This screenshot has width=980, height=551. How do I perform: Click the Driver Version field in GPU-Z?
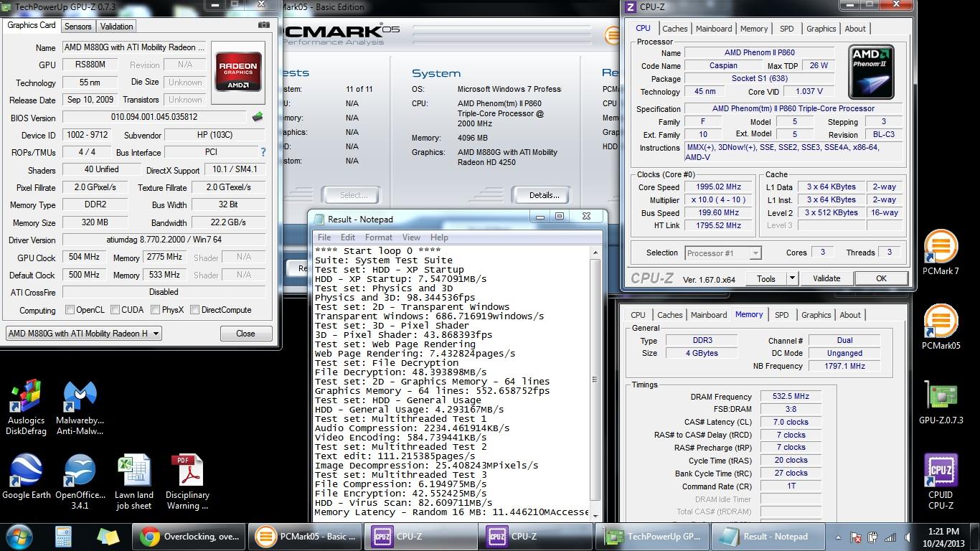164,240
